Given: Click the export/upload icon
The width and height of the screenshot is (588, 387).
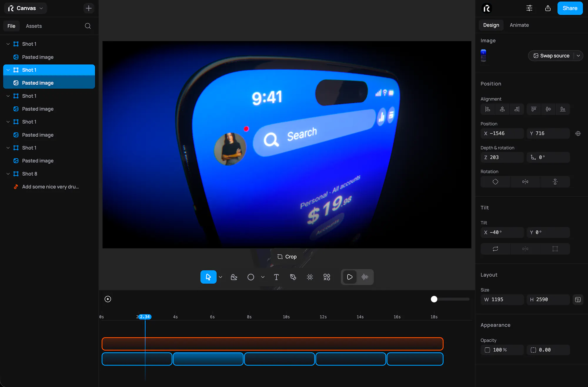Looking at the screenshot, I should coord(548,8).
